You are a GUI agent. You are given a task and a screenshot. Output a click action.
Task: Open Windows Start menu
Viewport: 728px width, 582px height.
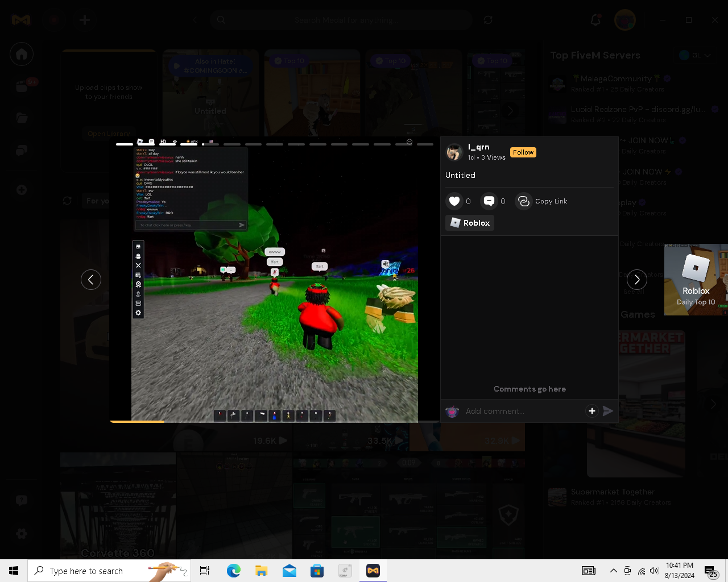point(14,571)
